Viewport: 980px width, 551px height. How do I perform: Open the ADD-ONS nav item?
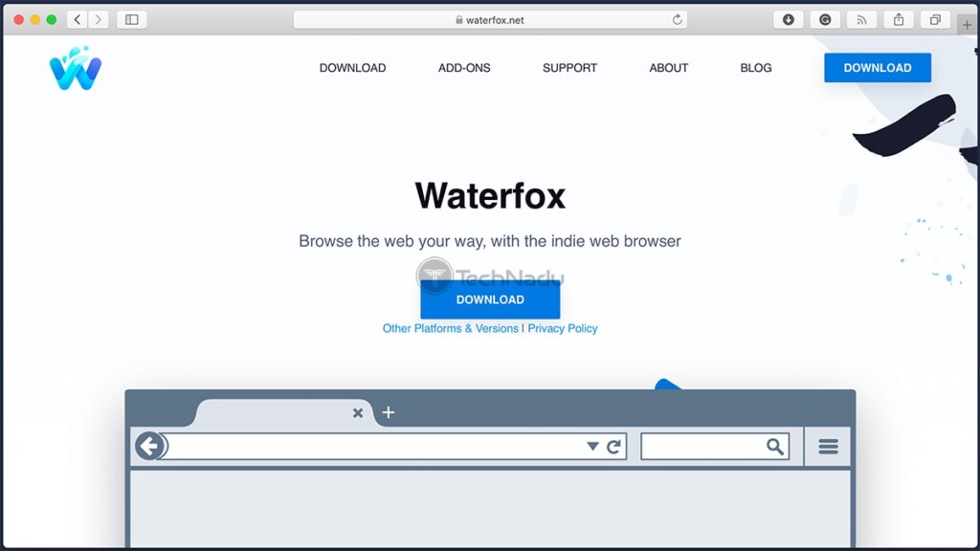pos(464,68)
